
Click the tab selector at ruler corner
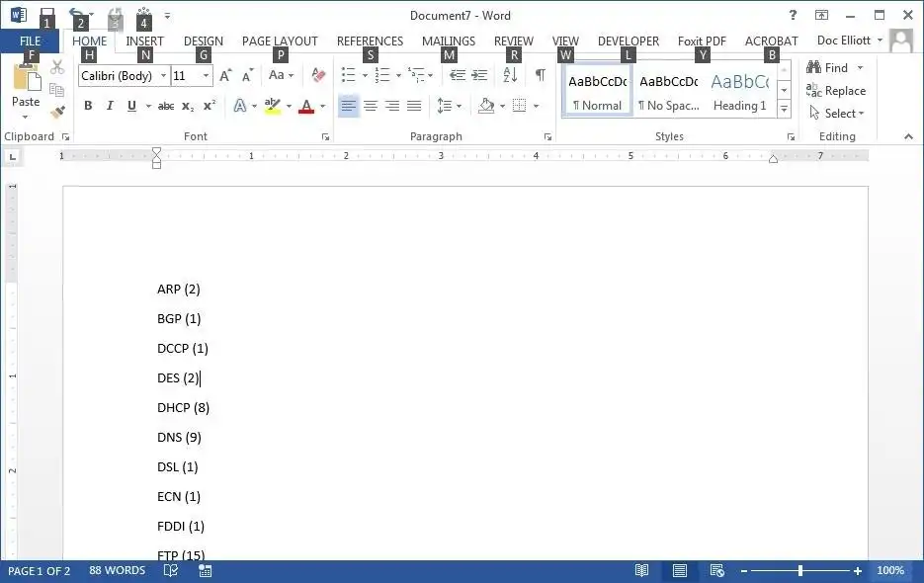point(13,157)
